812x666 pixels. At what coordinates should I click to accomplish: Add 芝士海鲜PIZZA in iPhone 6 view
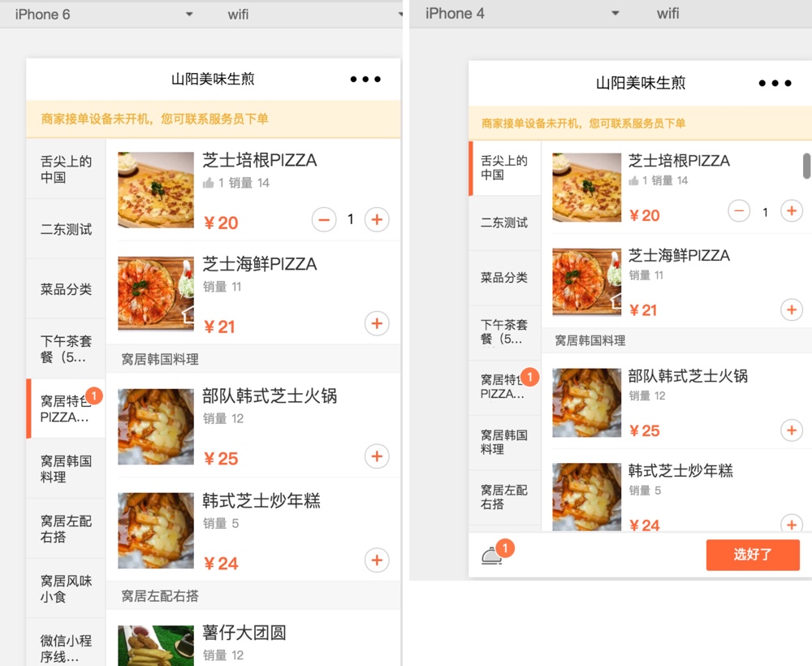point(377,324)
